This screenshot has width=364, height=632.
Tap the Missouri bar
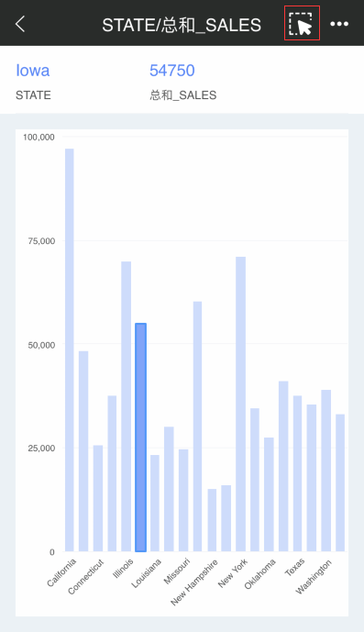pos(183,500)
